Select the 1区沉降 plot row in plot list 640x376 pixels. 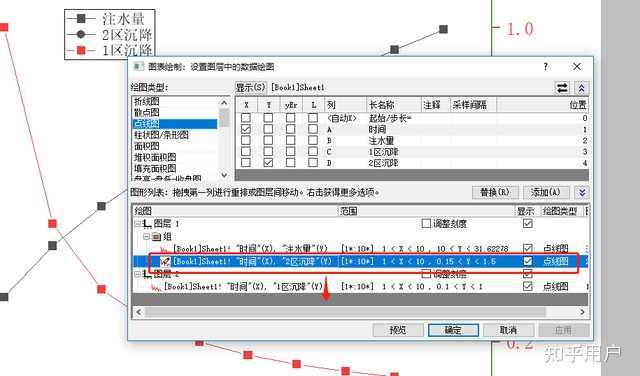pos(361,287)
